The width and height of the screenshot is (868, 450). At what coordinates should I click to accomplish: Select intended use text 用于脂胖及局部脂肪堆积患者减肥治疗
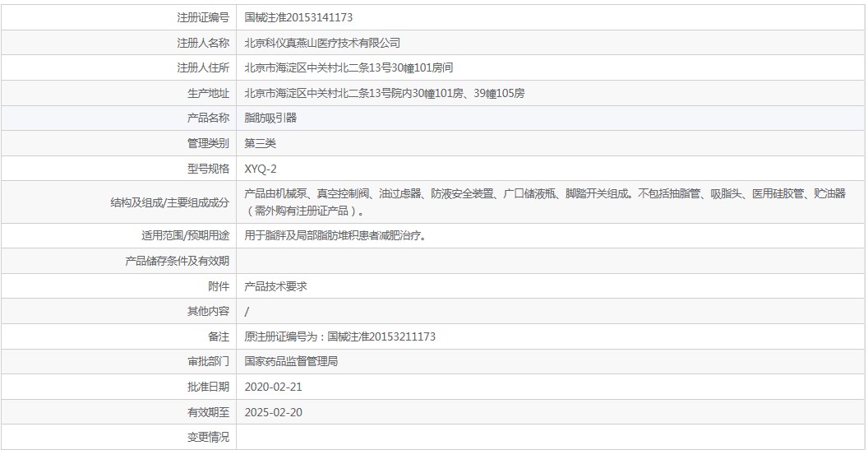click(335, 235)
